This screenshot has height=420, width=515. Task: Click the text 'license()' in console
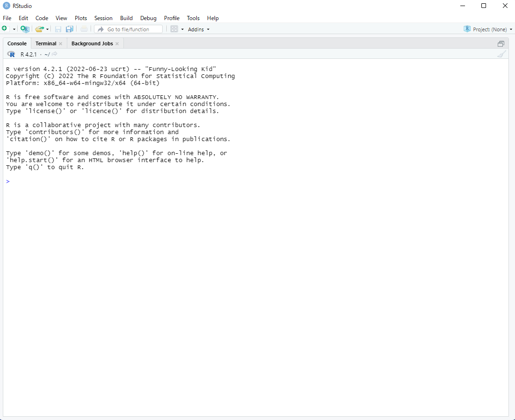(45, 111)
